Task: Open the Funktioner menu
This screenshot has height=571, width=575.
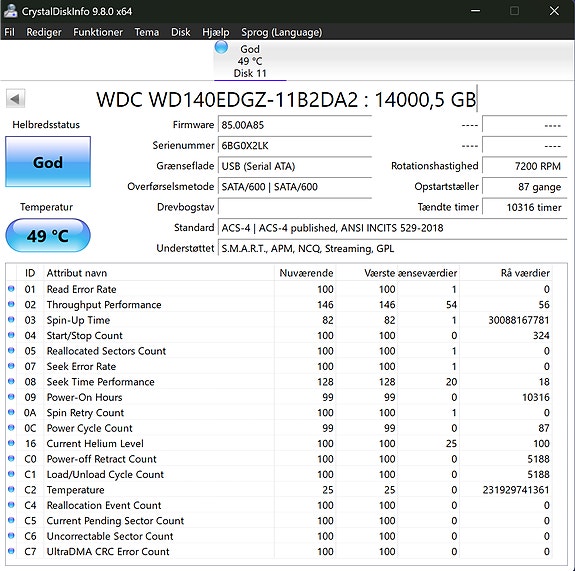Action: coord(98,32)
